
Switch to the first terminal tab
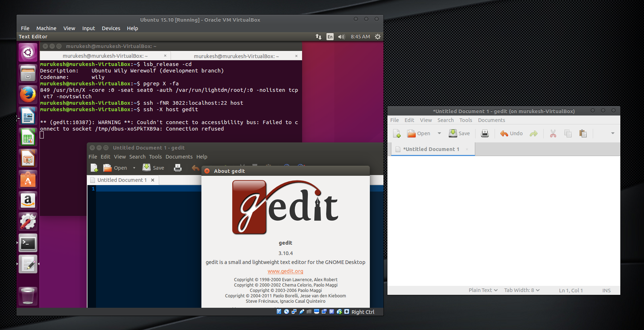(105, 56)
